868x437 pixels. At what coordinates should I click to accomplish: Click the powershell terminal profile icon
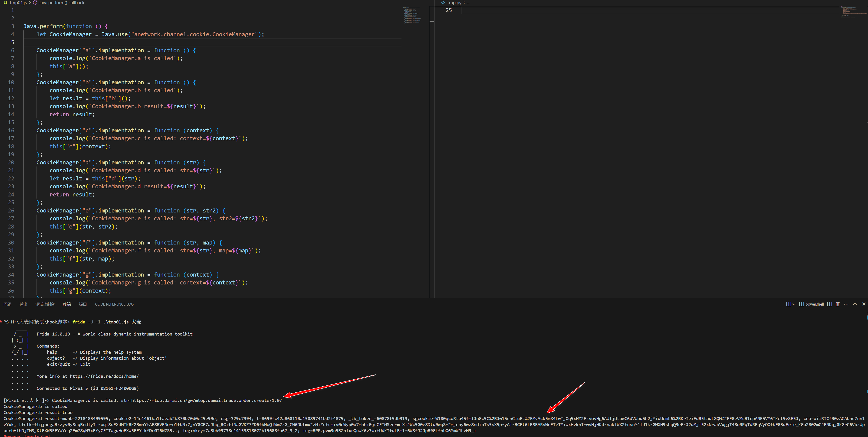pos(802,304)
